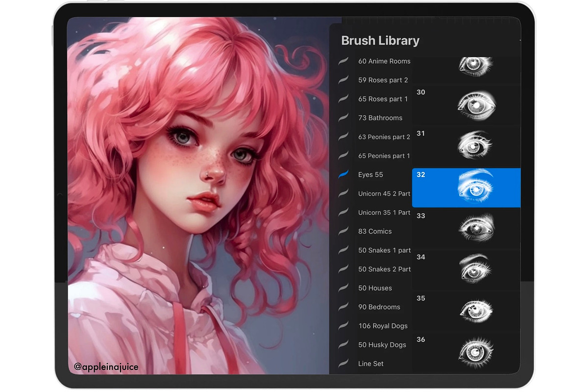Tap the highlighted eye brush 32

pos(466,188)
